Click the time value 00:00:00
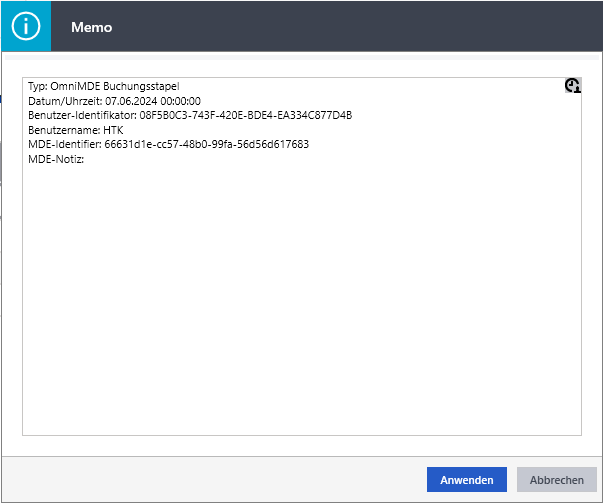Viewport: 603px width, 503px height. tap(180, 101)
